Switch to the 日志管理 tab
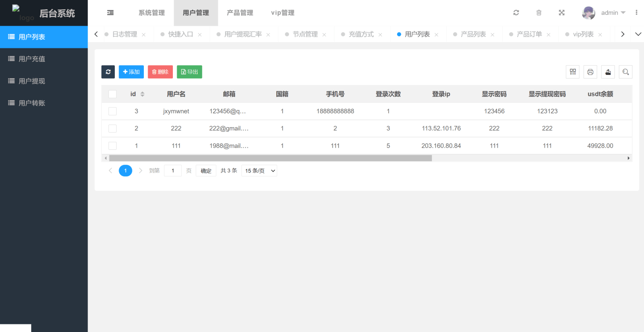 (x=125, y=34)
